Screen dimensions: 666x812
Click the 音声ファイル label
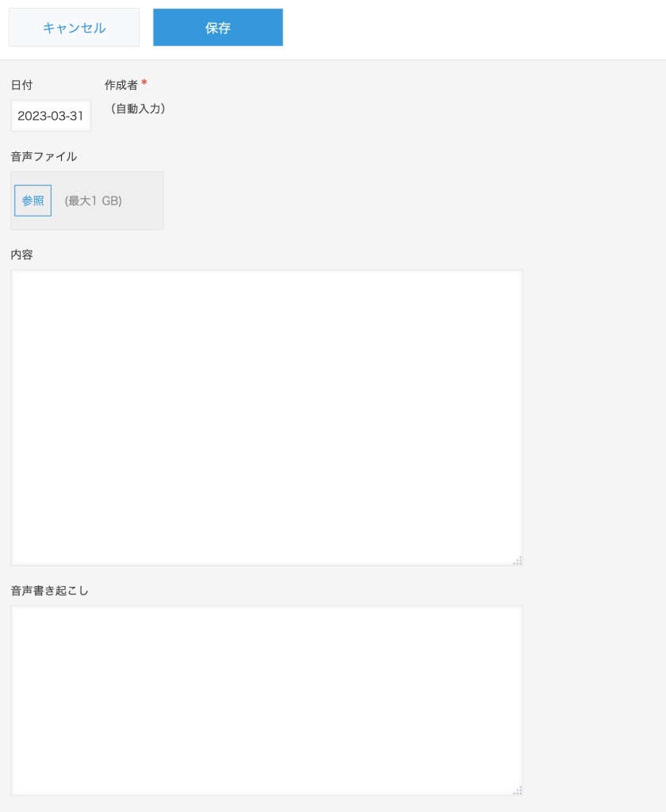click(44, 156)
